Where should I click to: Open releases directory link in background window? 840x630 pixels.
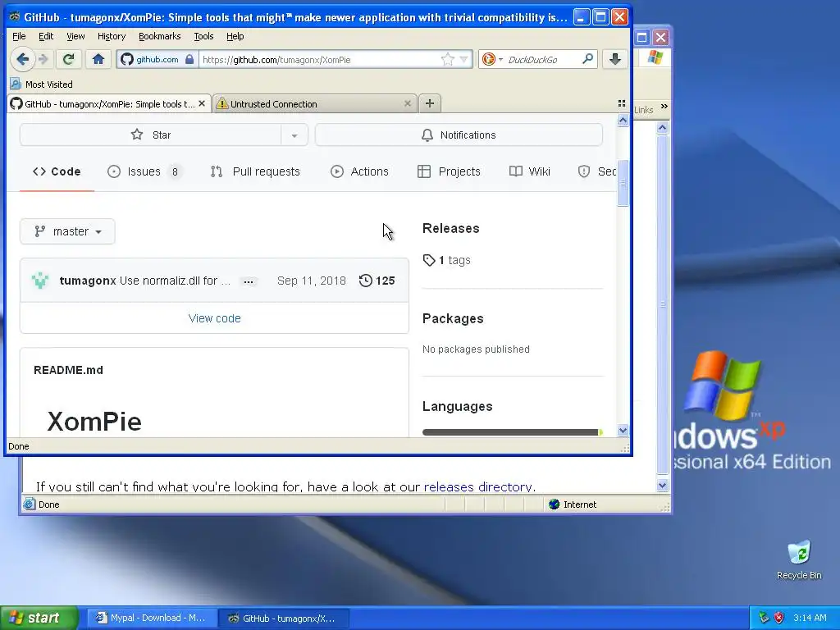478,486
